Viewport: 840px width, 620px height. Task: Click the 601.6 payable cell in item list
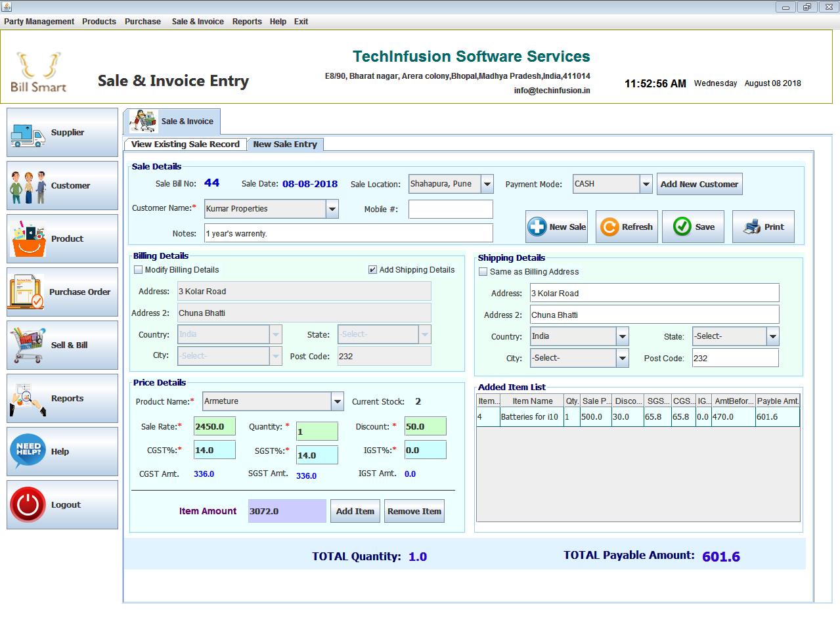point(778,417)
